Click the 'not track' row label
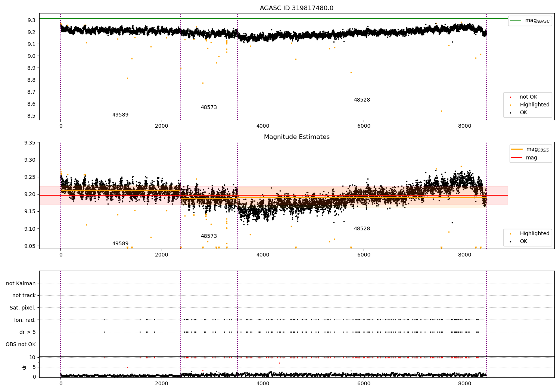The image size is (560, 392). point(24,296)
